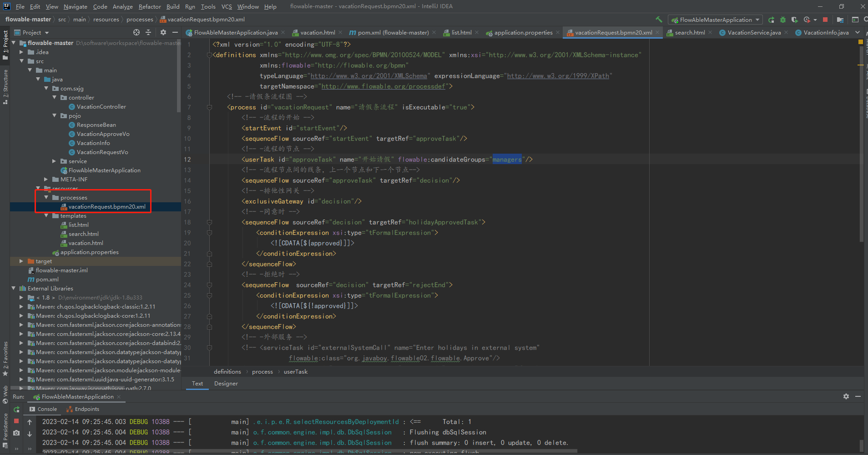Image resolution: width=868 pixels, height=455 pixels.
Task: Open the Refactor menu
Action: tap(150, 6)
